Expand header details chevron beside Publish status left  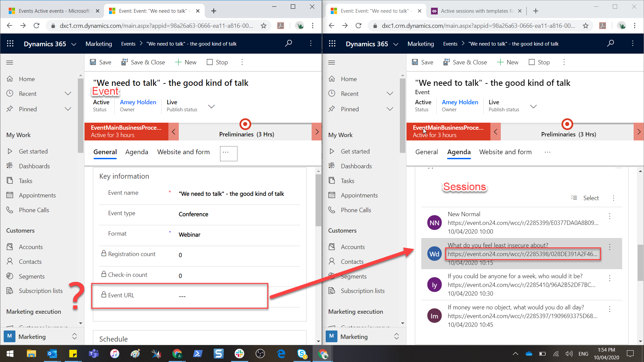(211, 107)
